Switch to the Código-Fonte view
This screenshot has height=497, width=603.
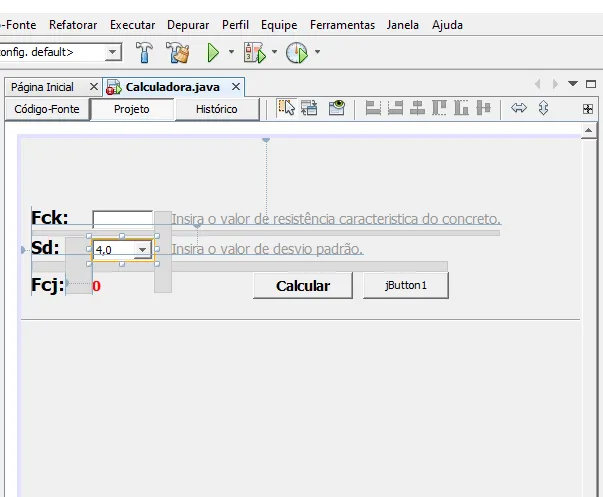click(47, 109)
